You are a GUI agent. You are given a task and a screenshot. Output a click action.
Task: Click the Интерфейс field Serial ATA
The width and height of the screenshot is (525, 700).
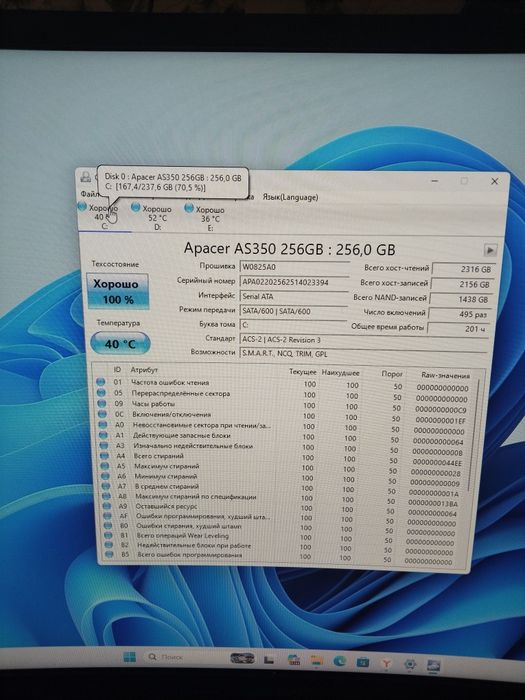pos(293,296)
